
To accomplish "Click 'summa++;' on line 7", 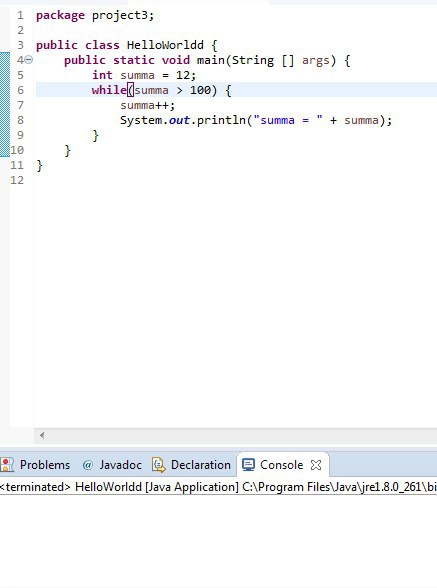I will point(147,105).
